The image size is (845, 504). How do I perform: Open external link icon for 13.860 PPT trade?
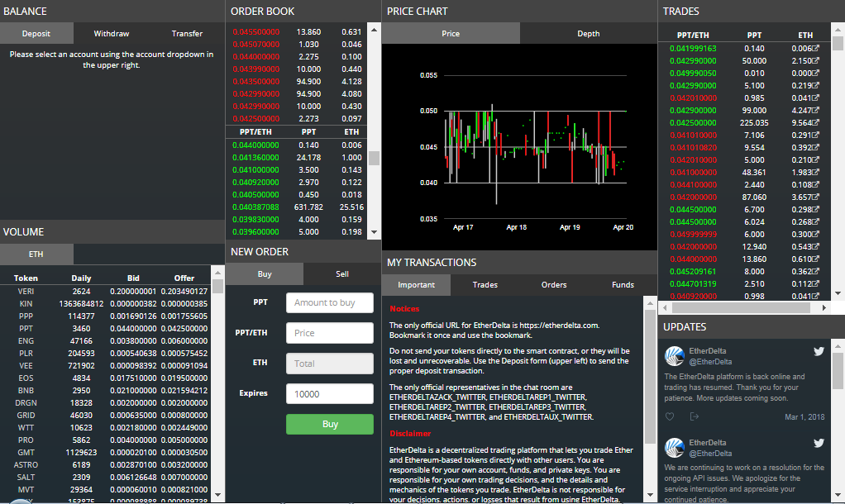(816, 259)
